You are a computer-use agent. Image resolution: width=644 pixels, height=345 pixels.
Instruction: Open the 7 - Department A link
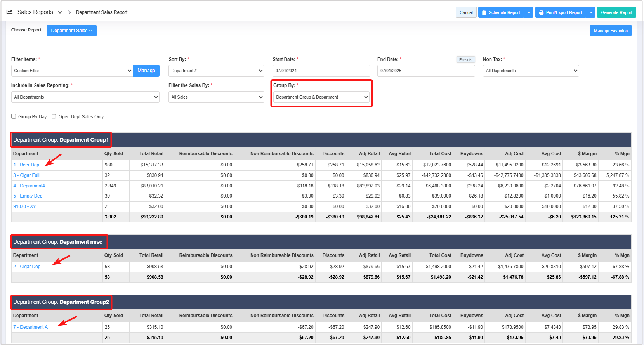tap(31, 327)
